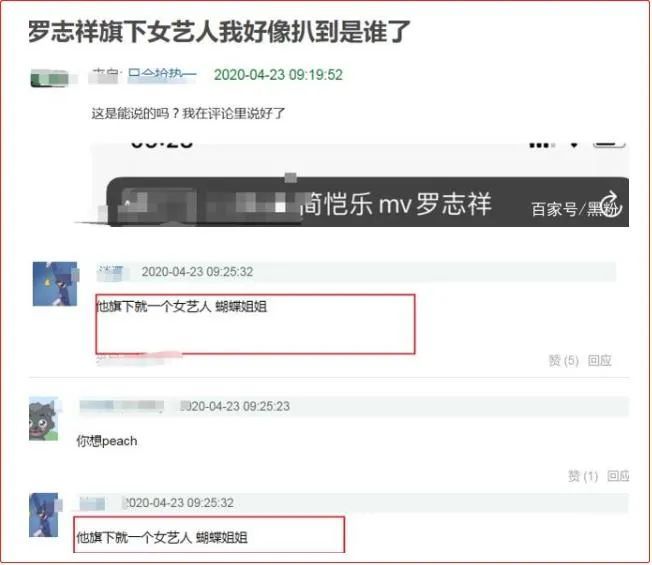Click the share arrow icon on the banner
This screenshot has height=565, width=652.
[x=610, y=204]
